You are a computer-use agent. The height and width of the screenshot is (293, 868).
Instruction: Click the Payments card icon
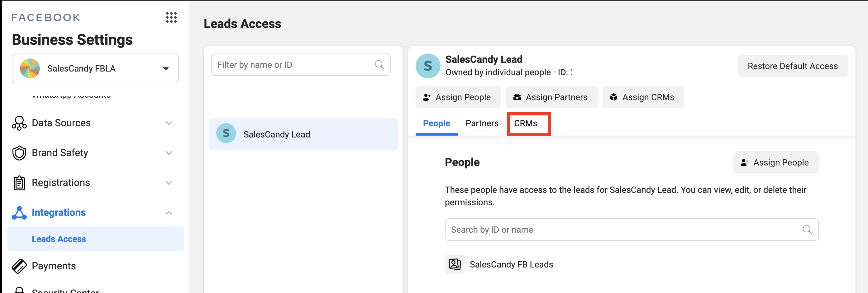click(19, 266)
